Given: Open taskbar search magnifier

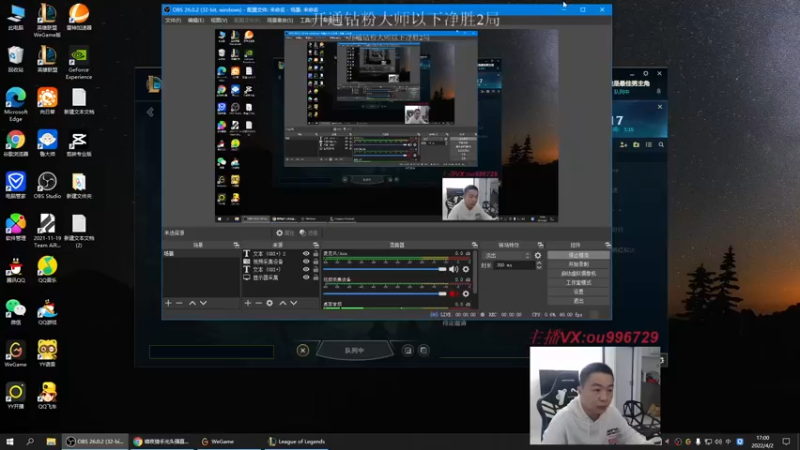Looking at the screenshot, I should click(x=30, y=441).
